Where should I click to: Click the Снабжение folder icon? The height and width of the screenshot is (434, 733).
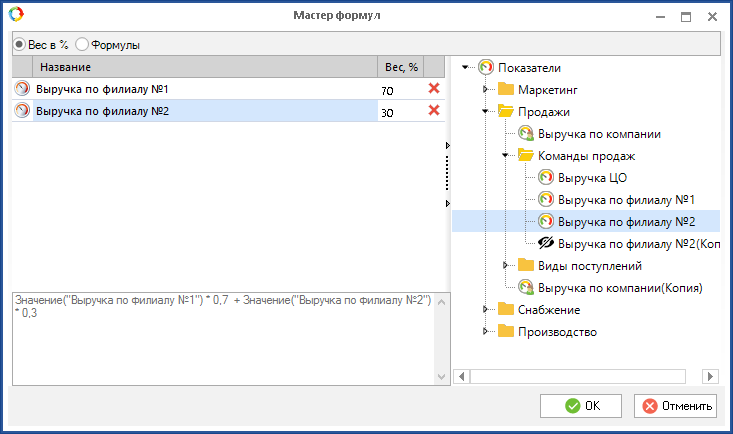point(506,310)
